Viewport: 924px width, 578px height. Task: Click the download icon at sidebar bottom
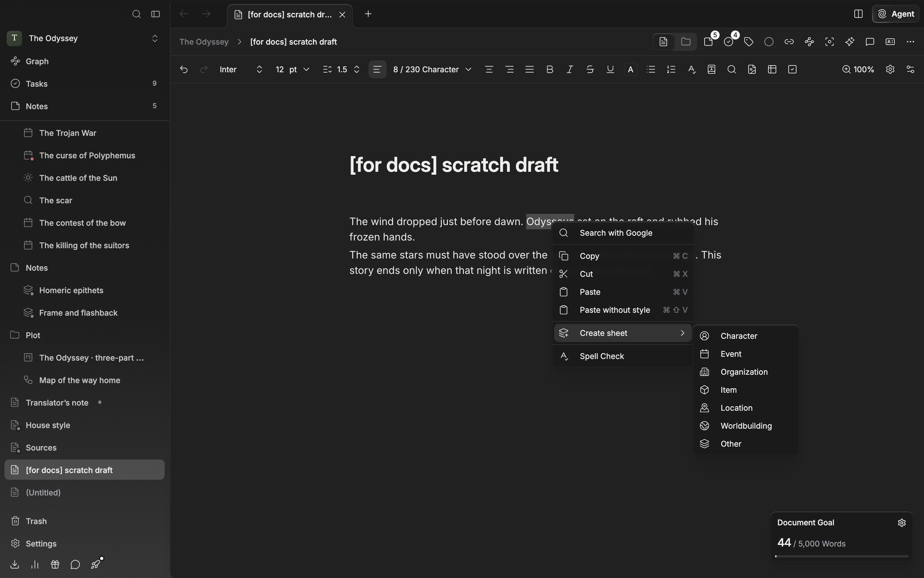pos(14,565)
